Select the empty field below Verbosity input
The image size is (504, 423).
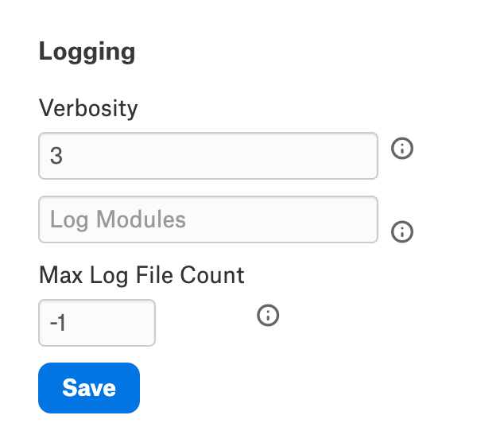pyautogui.click(x=208, y=219)
